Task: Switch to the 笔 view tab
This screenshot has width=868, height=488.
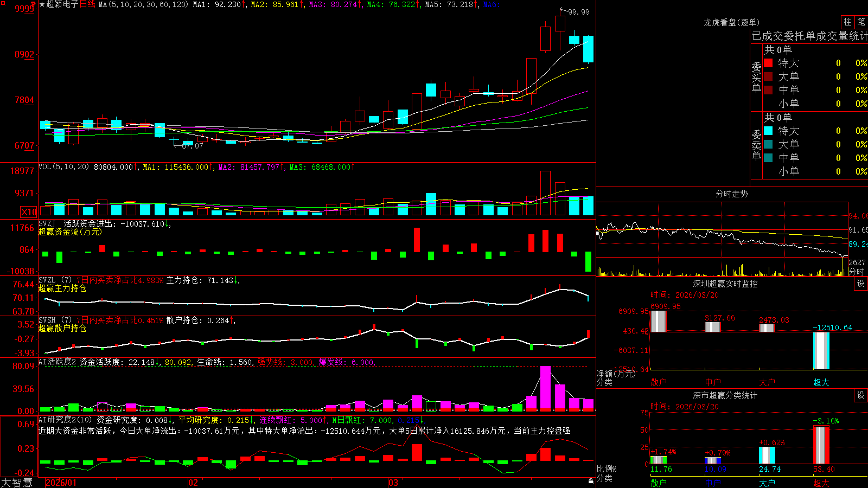Action: coord(861,22)
